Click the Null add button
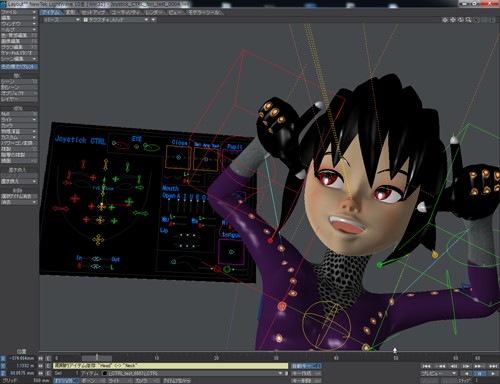Image resolution: width=500 pixels, height=384 pixels. pos(19,114)
